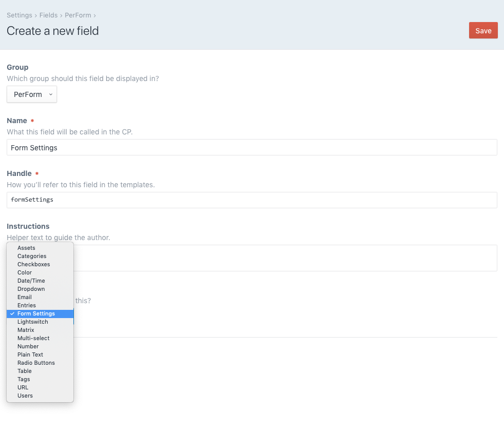
Task: Click the Handle input field
Action: [x=251, y=200]
